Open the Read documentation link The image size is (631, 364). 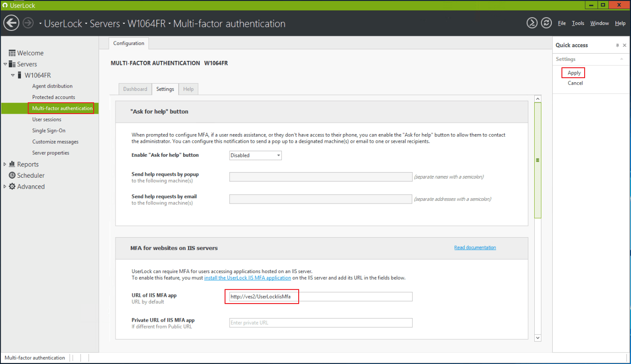(x=475, y=248)
